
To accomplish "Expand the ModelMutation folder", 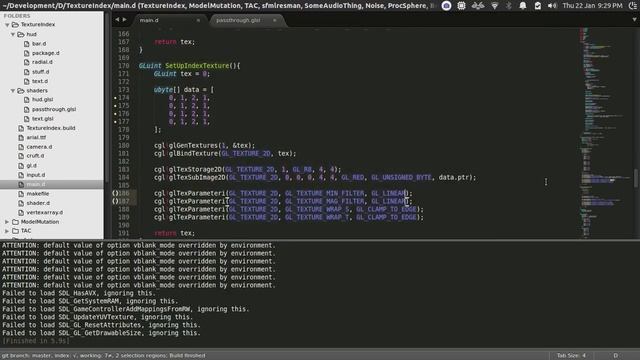I will [x=7, y=222].
